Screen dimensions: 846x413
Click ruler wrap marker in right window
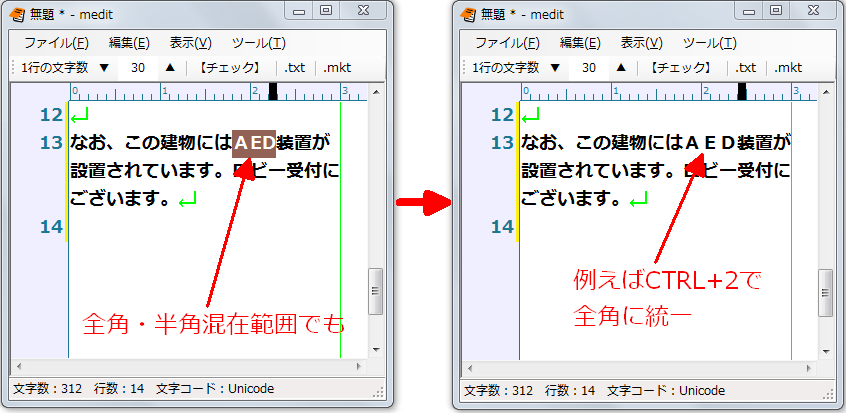pyautogui.click(x=742, y=91)
